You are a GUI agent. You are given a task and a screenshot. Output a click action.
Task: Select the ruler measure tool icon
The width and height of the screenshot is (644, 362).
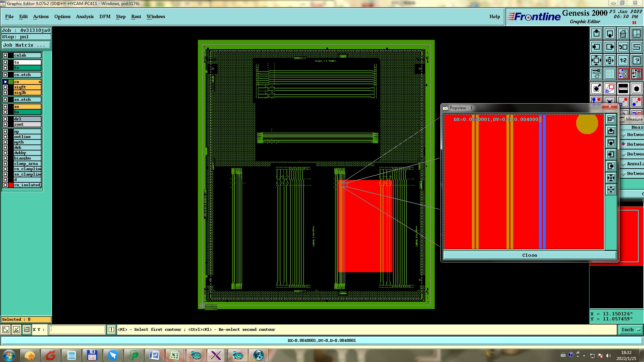[623, 88]
